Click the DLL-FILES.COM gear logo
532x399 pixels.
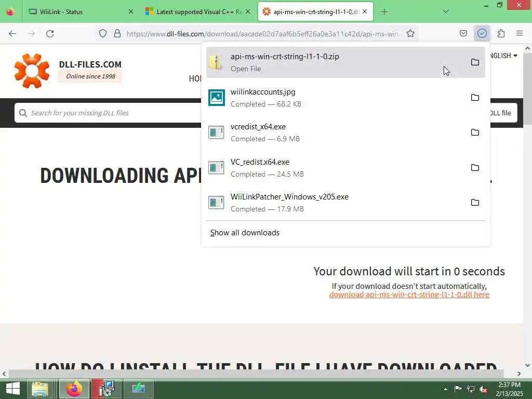click(x=32, y=71)
